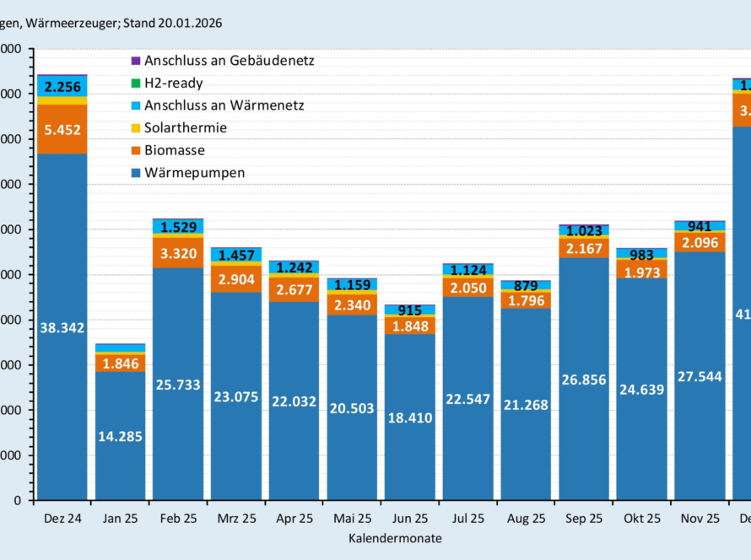Select the Biomasse legend label text
Screen dimensions: 751x560
[175, 151]
